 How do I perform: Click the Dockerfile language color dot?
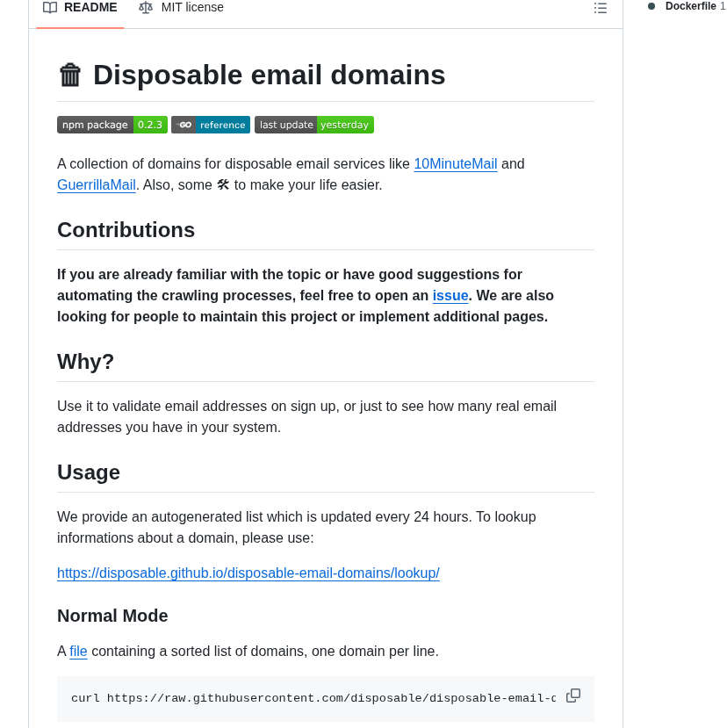point(651,6)
